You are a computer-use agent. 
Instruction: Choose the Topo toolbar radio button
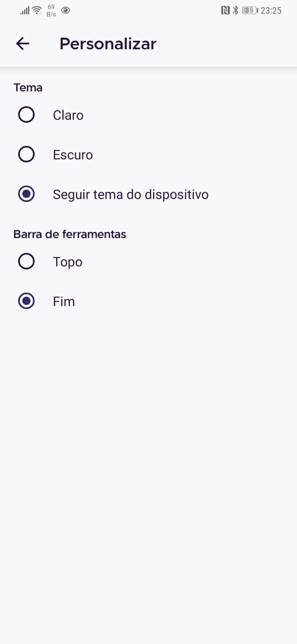(x=26, y=262)
